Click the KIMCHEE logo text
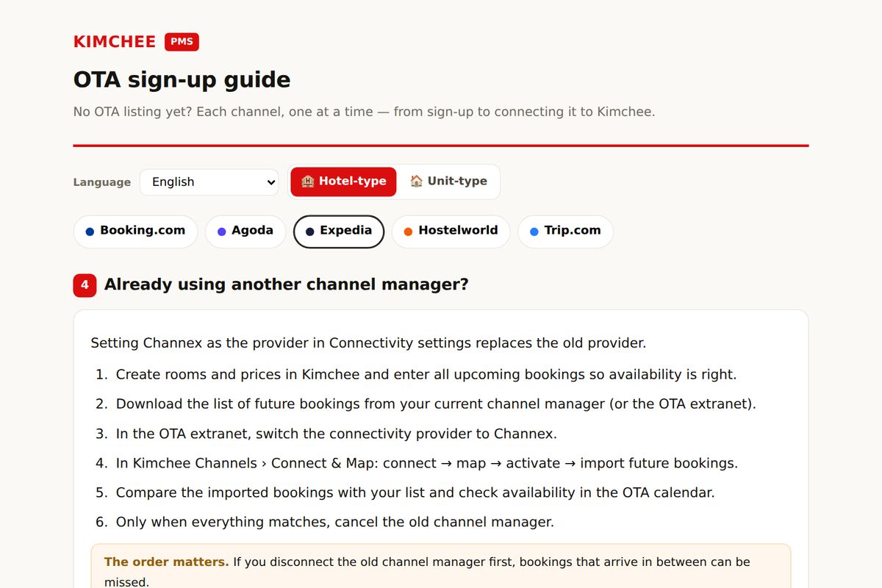The image size is (882, 588). (x=115, y=42)
